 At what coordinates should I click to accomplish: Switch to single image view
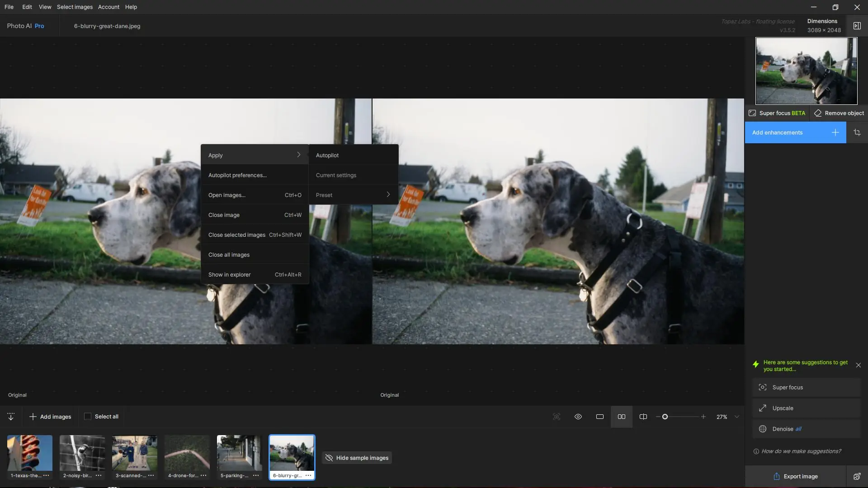599,417
